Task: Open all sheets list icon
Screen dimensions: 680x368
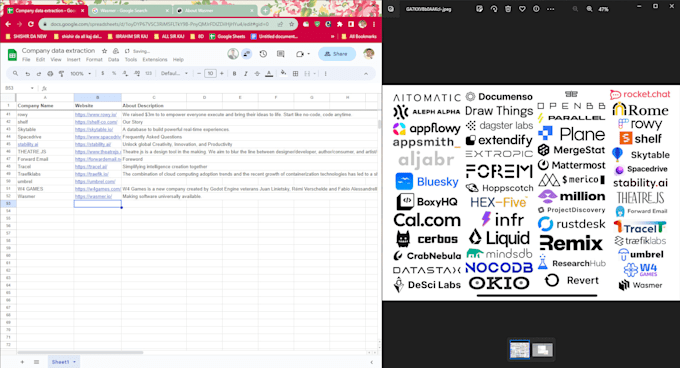Action: 36,362
